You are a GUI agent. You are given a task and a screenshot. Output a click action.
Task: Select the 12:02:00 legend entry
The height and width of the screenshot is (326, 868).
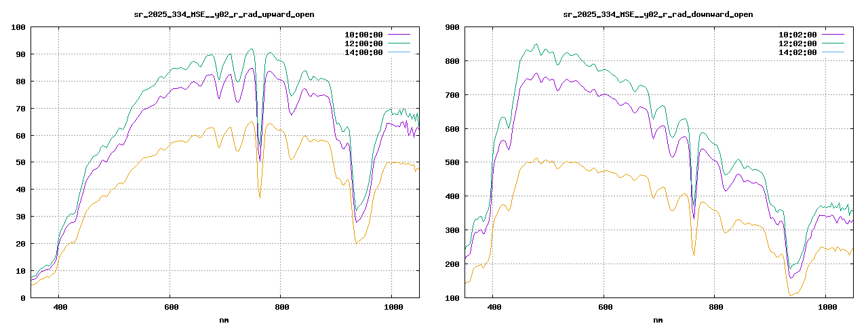[x=798, y=43]
